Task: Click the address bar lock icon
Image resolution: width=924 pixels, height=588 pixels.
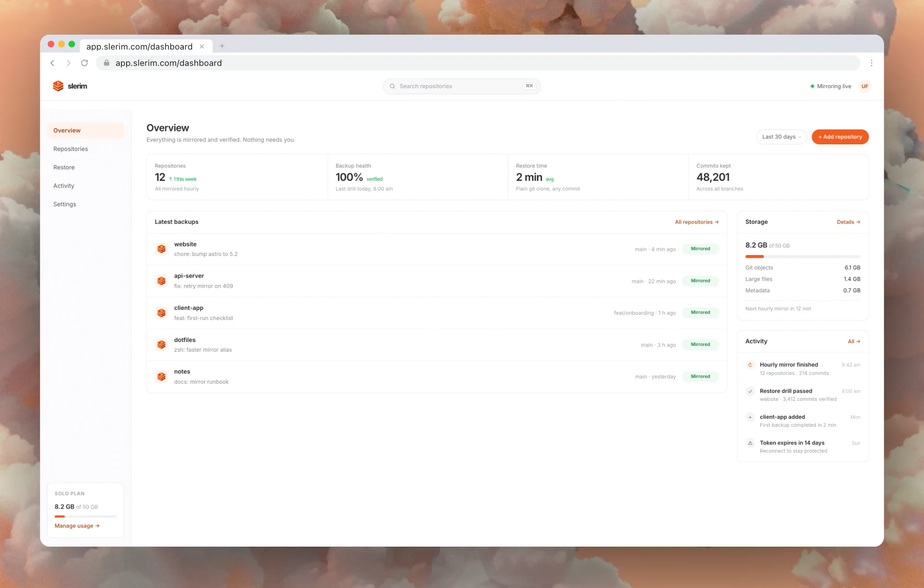Action: 106,63
